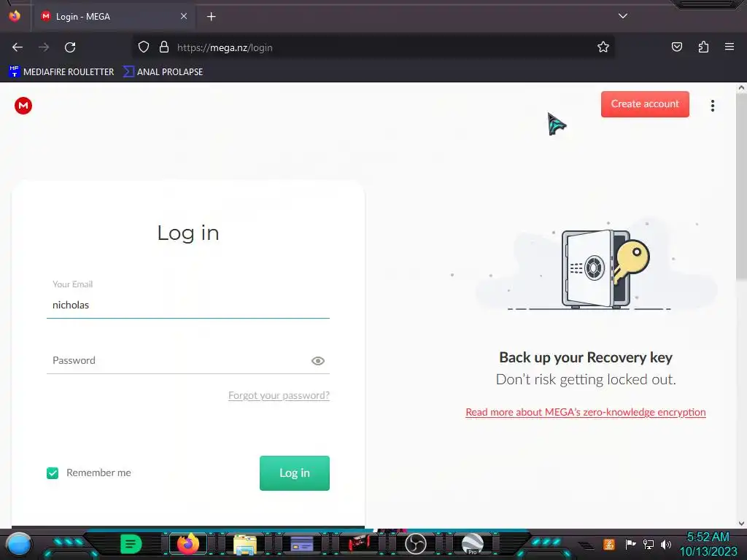Reload the page
This screenshot has width=747, height=560.
coord(70,47)
